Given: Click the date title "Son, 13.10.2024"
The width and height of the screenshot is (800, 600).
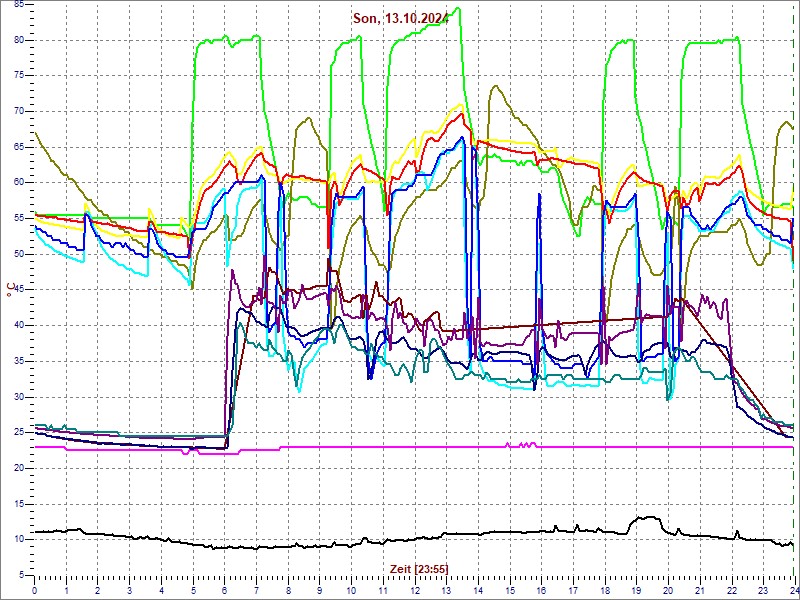Looking at the screenshot, I should tap(401, 19).
